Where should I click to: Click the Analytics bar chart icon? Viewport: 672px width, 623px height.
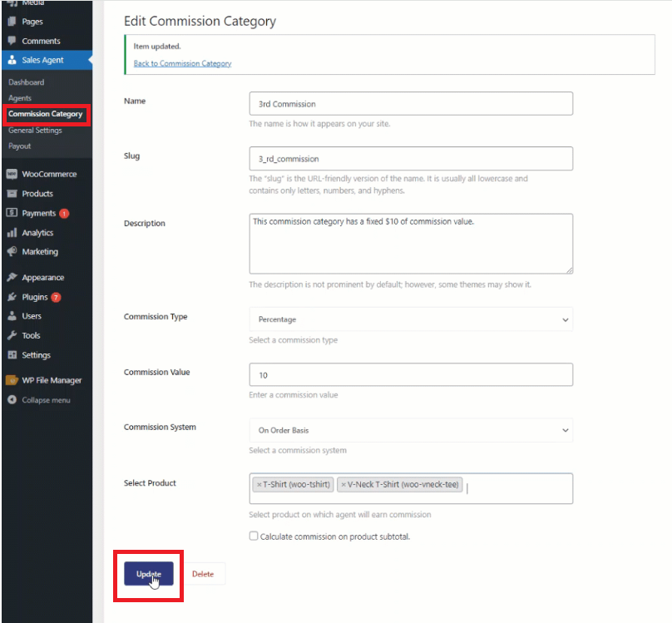[12, 233]
